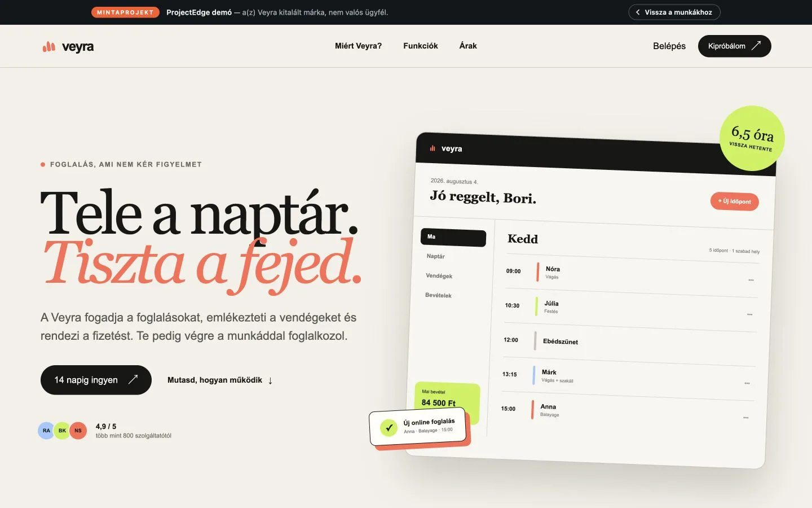The height and width of the screenshot is (508, 812).
Task: Open the more options dots for Anna's appointment
Action: point(745,418)
